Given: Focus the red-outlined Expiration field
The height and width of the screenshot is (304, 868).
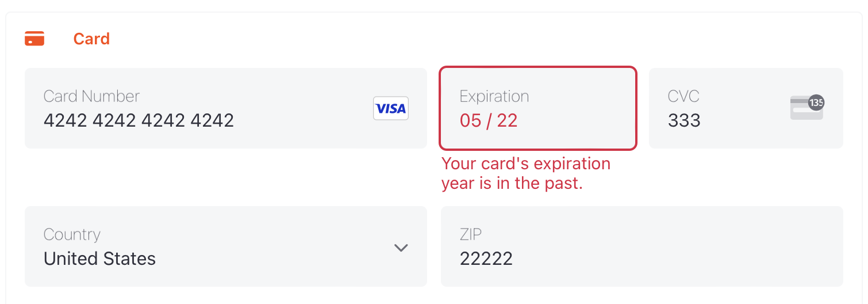Looking at the screenshot, I should click(x=538, y=108).
